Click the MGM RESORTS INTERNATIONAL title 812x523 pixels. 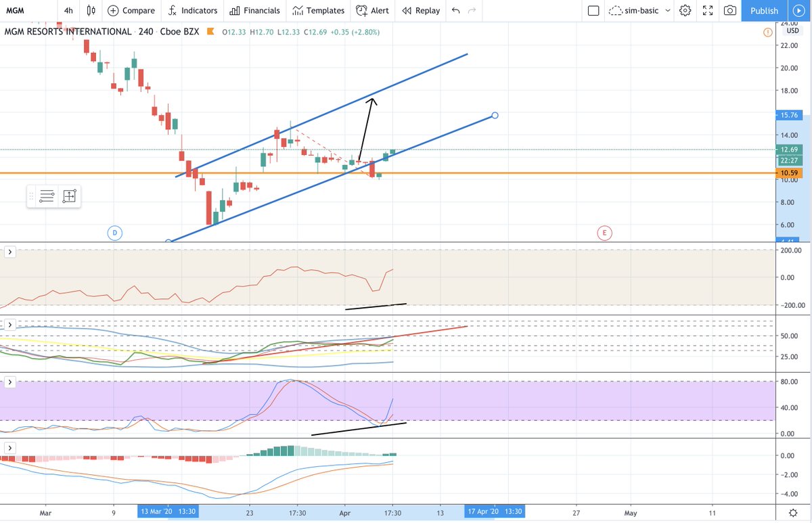pos(68,32)
